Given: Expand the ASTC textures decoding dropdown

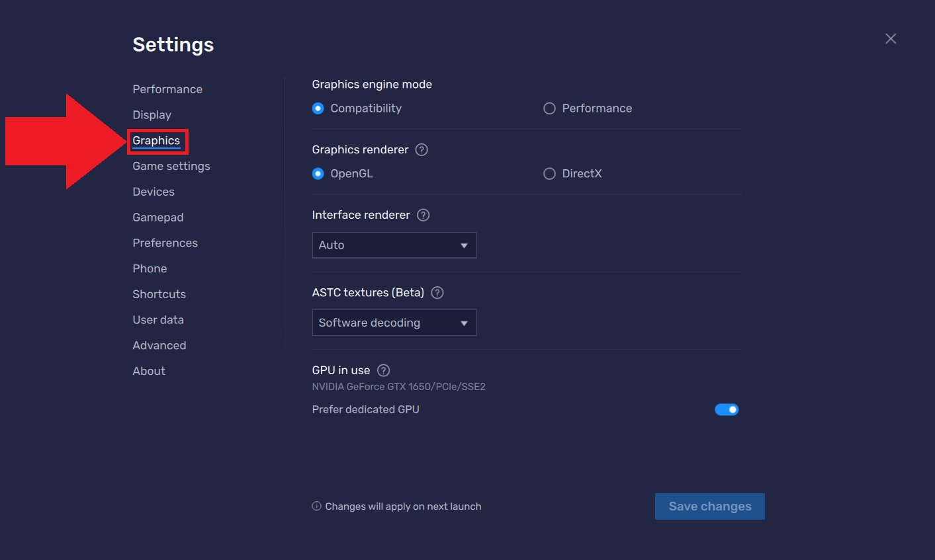Looking at the screenshot, I should pyautogui.click(x=394, y=323).
